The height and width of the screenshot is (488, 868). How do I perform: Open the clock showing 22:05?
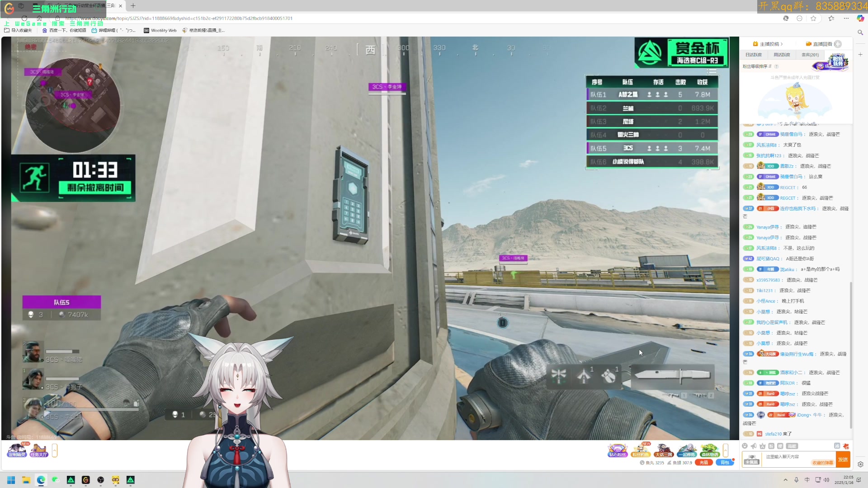(844, 480)
